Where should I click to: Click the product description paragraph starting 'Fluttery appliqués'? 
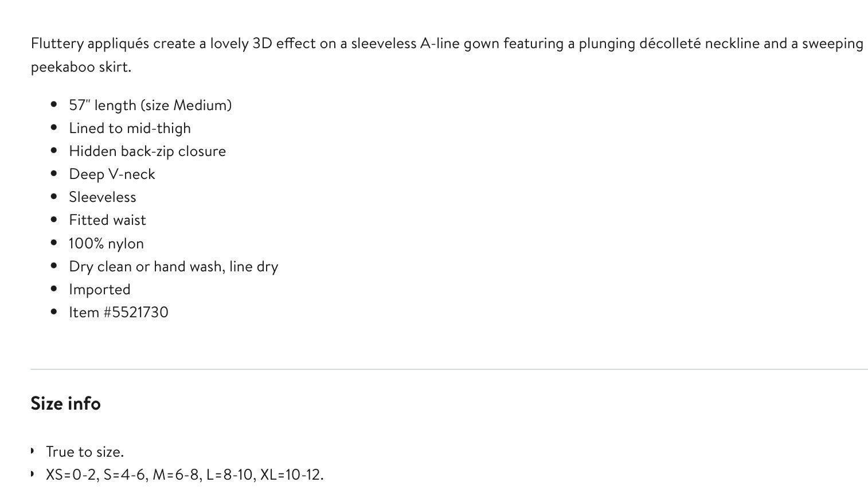(447, 55)
